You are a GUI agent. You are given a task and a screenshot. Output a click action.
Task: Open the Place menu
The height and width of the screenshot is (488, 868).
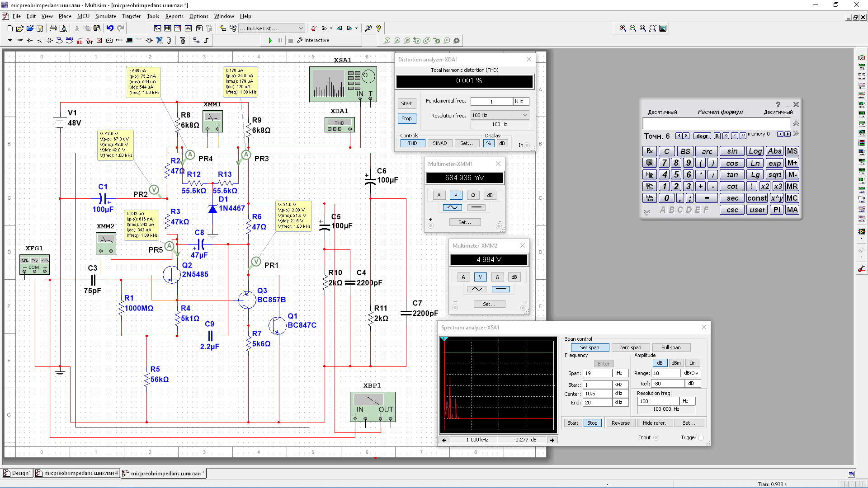[x=65, y=16]
